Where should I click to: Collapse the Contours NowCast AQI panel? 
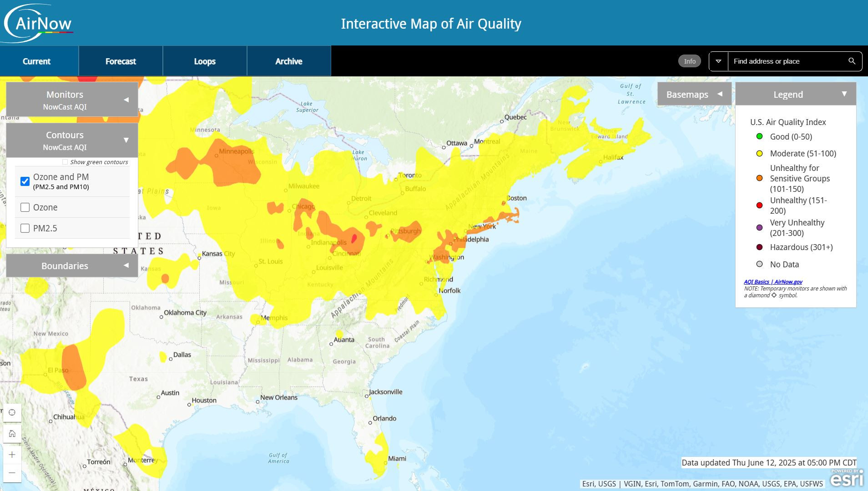click(x=72, y=140)
